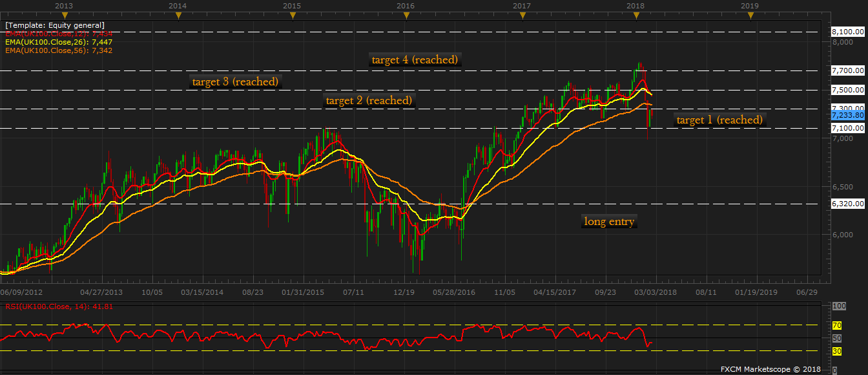Click the 8,000 price axis tick
The height and width of the screenshot is (375, 868).
842,42
